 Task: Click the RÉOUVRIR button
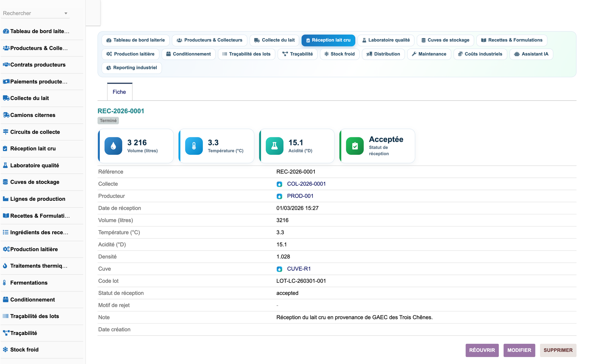coord(482,350)
